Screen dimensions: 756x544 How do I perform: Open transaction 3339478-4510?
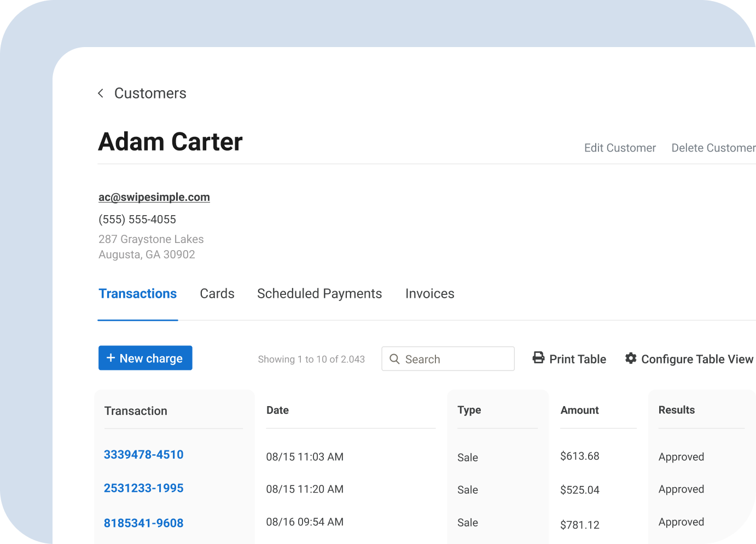pos(143,455)
